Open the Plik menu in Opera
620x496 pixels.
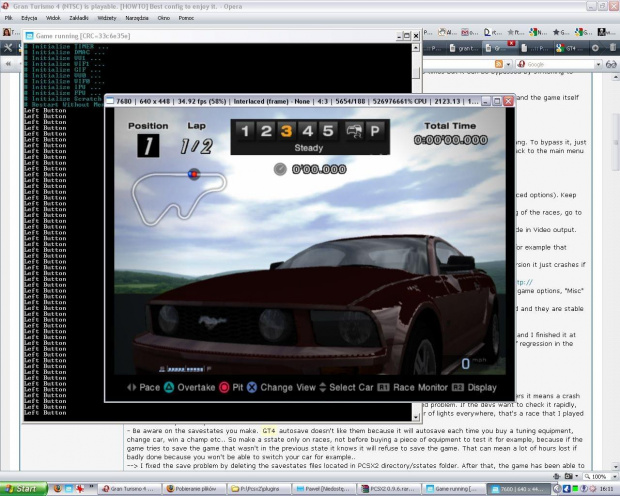pyautogui.click(x=9, y=18)
